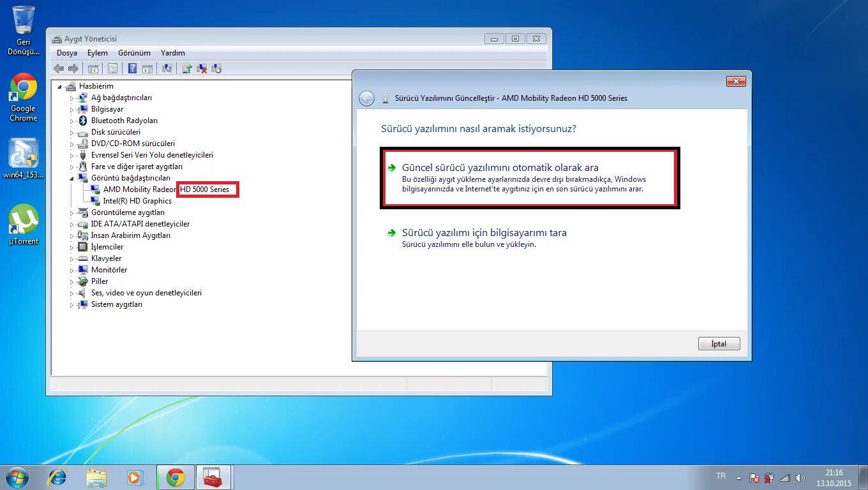This screenshot has width=868, height=490.
Task: Toggle the action pane toolbar icon
Action: tap(147, 68)
